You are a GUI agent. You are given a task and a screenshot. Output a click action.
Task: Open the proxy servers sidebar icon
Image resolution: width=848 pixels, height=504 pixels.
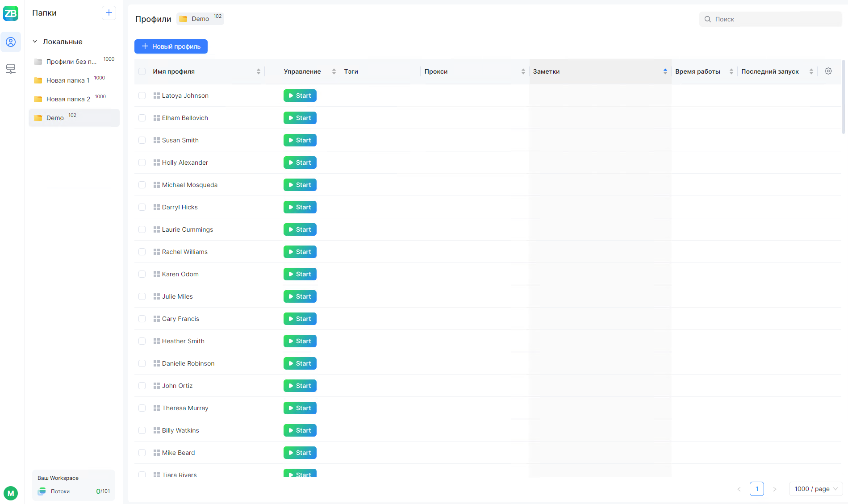click(x=11, y=69)
